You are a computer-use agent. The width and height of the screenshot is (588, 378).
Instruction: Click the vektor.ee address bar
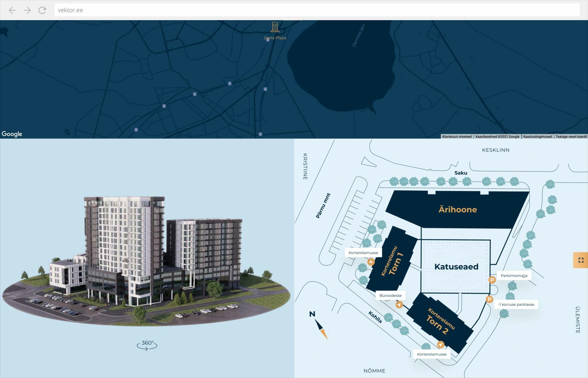point(317,10)
